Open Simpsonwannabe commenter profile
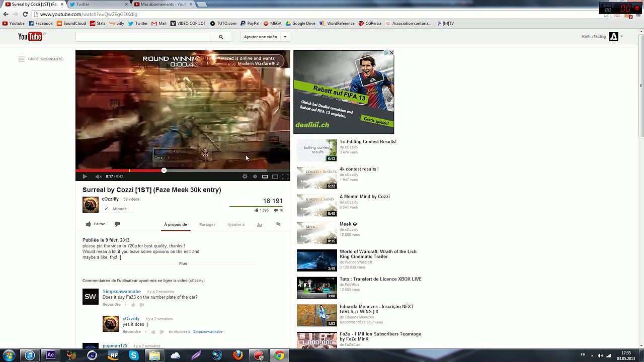This screenshot has height=362, width=644. pos(122,292)
